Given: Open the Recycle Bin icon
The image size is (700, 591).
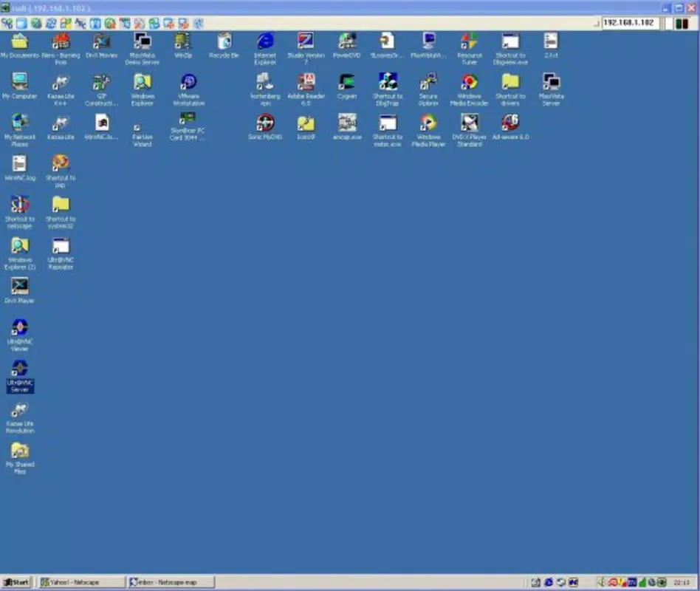Looking at the screenshot, I should coord(224,46).
